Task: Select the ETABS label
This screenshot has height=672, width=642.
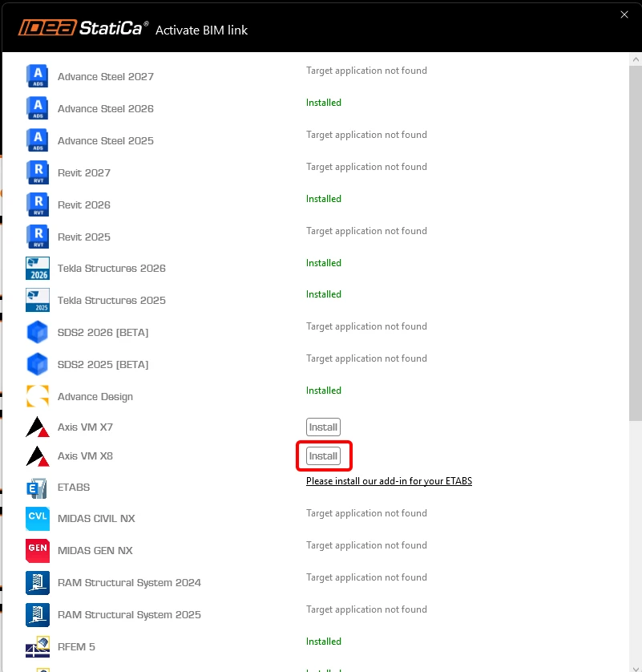Action: [74, 488]
